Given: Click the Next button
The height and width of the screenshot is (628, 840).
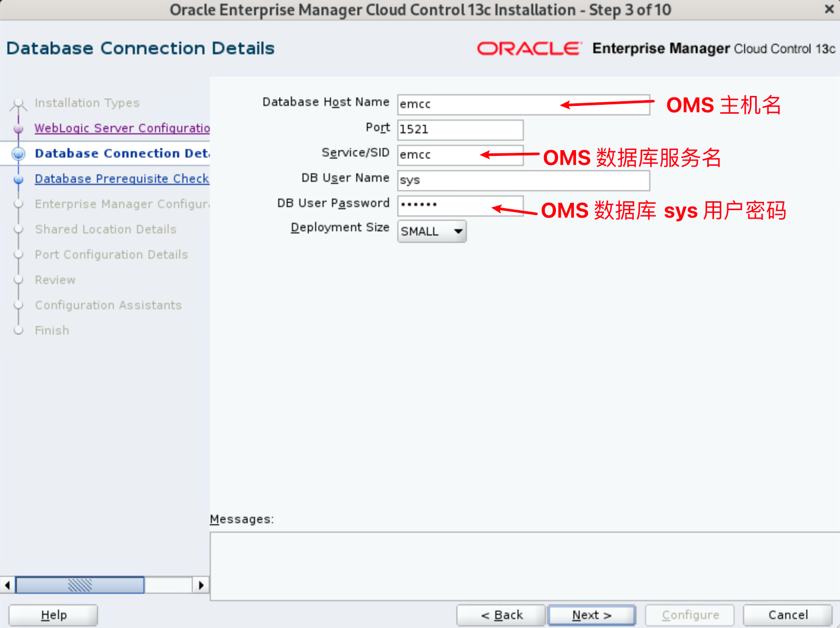Looking at the screenshot, I should [x=591, y=615].
